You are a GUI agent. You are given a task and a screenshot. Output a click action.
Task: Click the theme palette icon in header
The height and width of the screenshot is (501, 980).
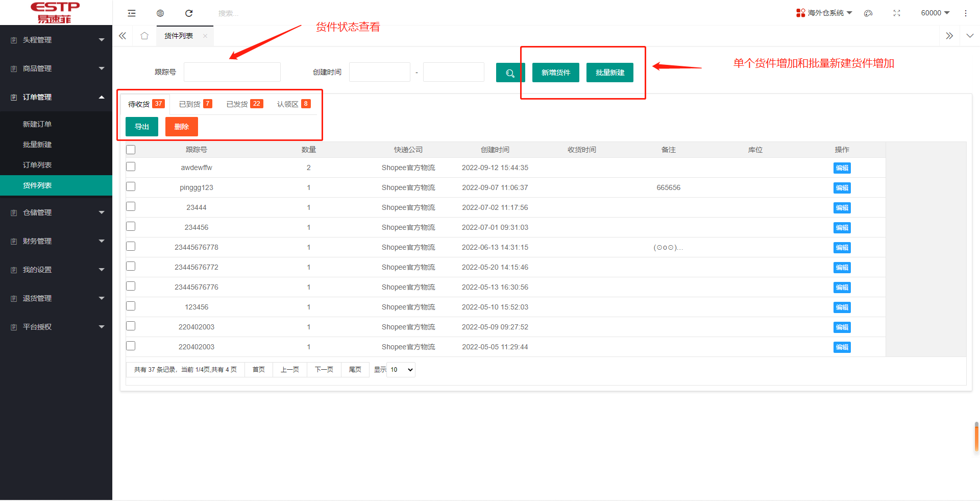point(868,13)
